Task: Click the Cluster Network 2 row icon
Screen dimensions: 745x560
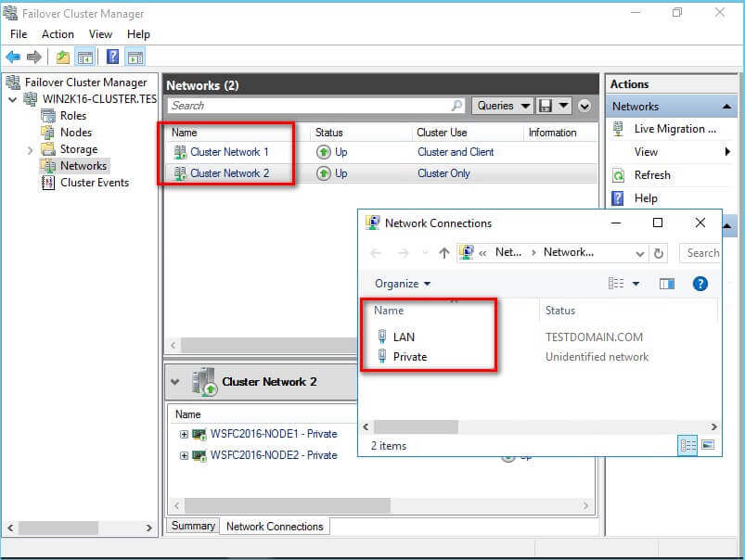Action: click(180, 173)
